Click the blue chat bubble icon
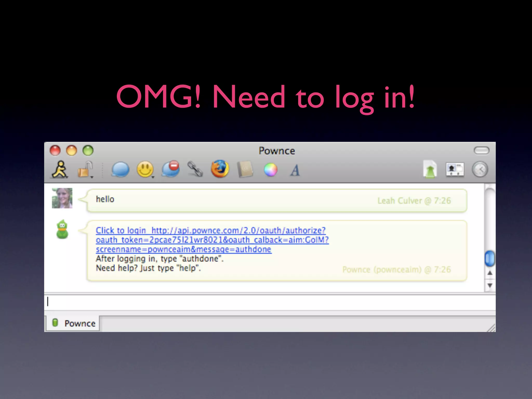The width and height of the screenshot is (532, 399). pos(120,170)
